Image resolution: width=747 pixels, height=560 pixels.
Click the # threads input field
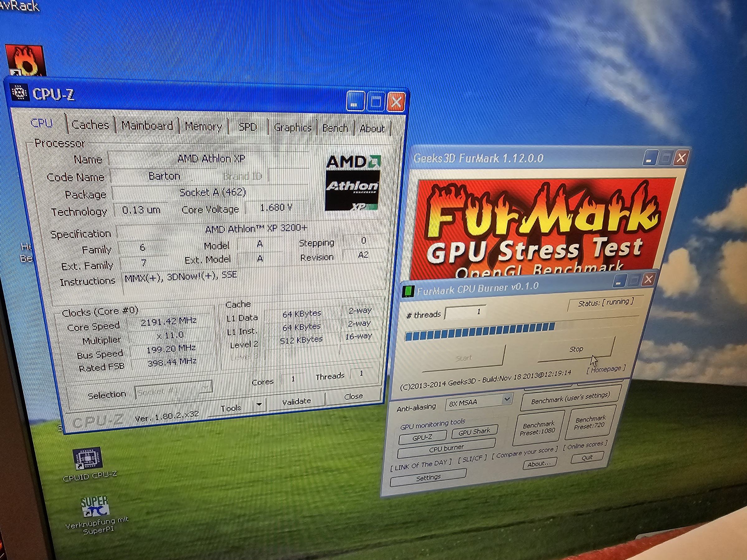(x=465, y=313)
